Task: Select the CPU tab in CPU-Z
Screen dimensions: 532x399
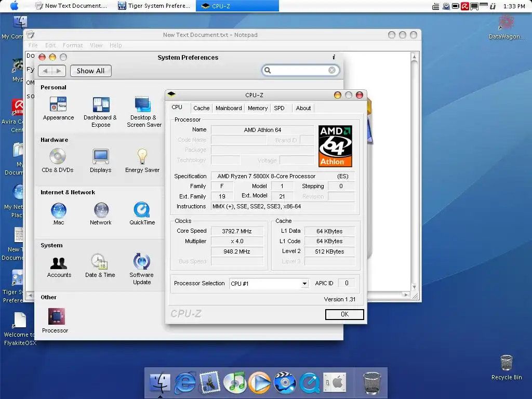Action: coord(177,107)
